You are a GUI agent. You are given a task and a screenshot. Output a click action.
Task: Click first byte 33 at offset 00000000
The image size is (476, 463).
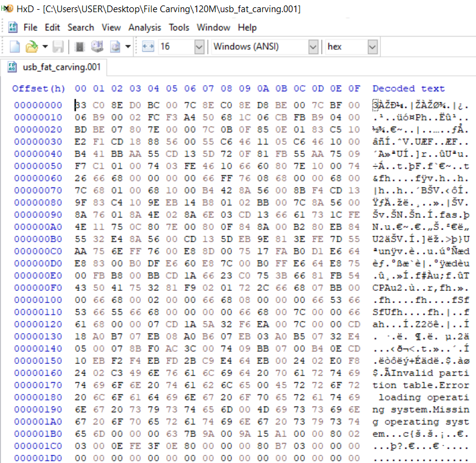[x=81, y=105]
